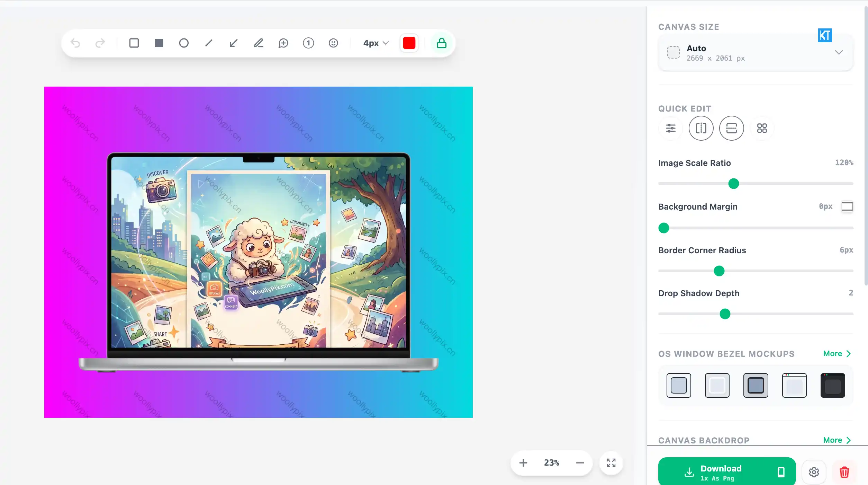The height and width of the screenshot is (485, 868).
Task: Choose the third dark-blue bezel mockup
Action: (x=756, y=385)
